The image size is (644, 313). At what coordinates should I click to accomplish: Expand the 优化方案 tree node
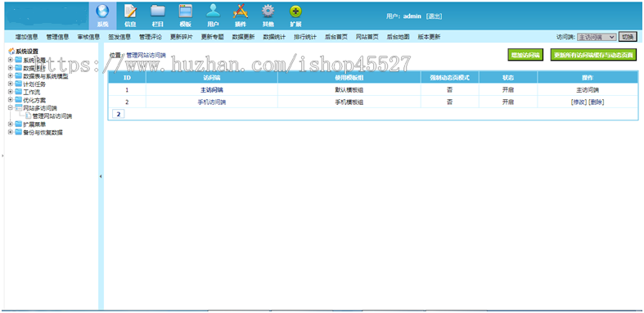click(11, 100)
